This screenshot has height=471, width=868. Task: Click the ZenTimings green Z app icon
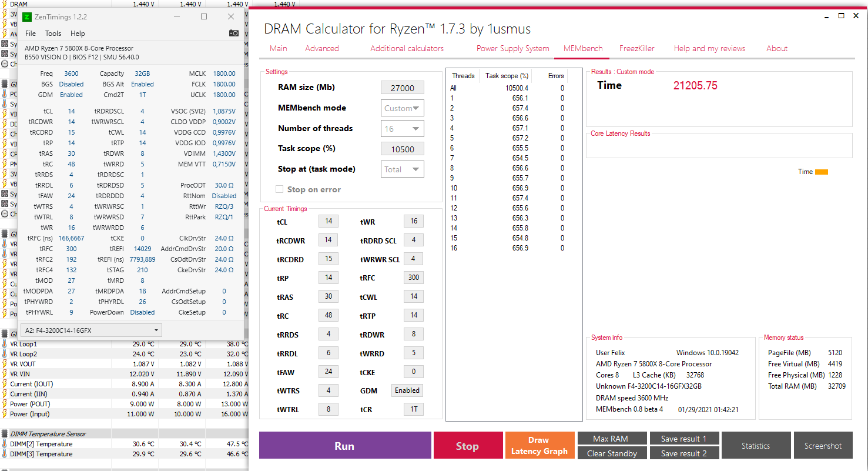tap(26, 17)
